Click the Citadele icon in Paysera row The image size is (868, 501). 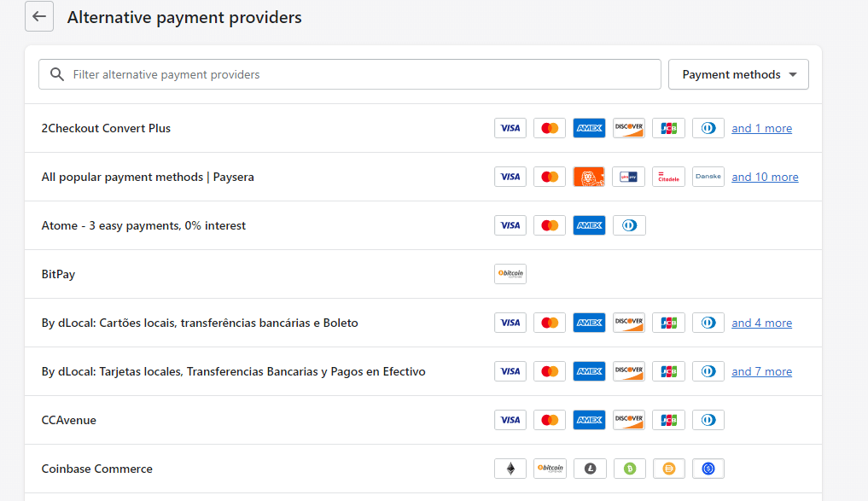tap(668, 177)
